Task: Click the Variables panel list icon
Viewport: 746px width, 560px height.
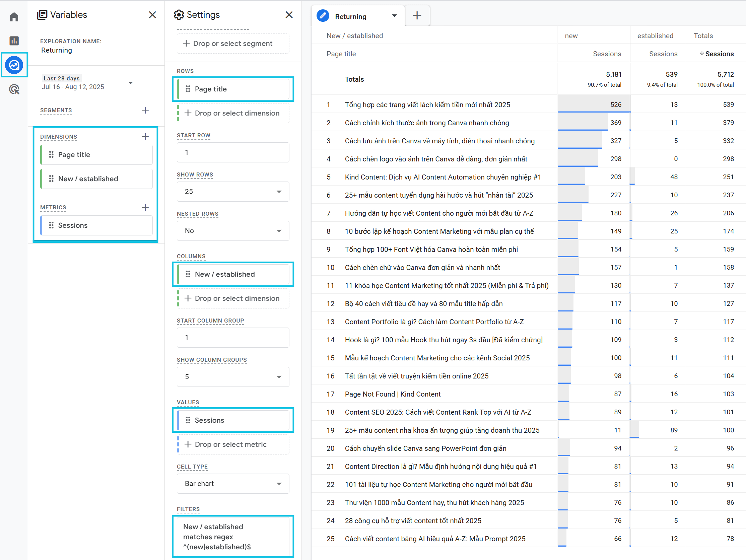Action: 43,14
